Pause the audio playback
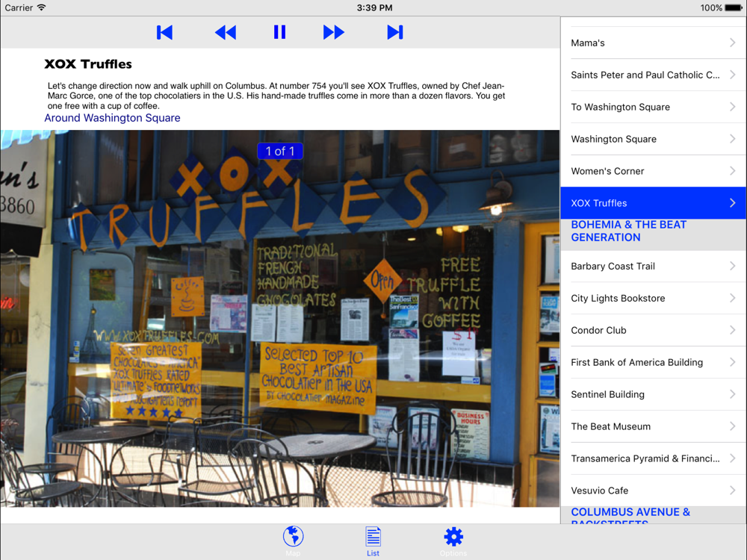This screenshot has width=747, height=560. (279, 32)
